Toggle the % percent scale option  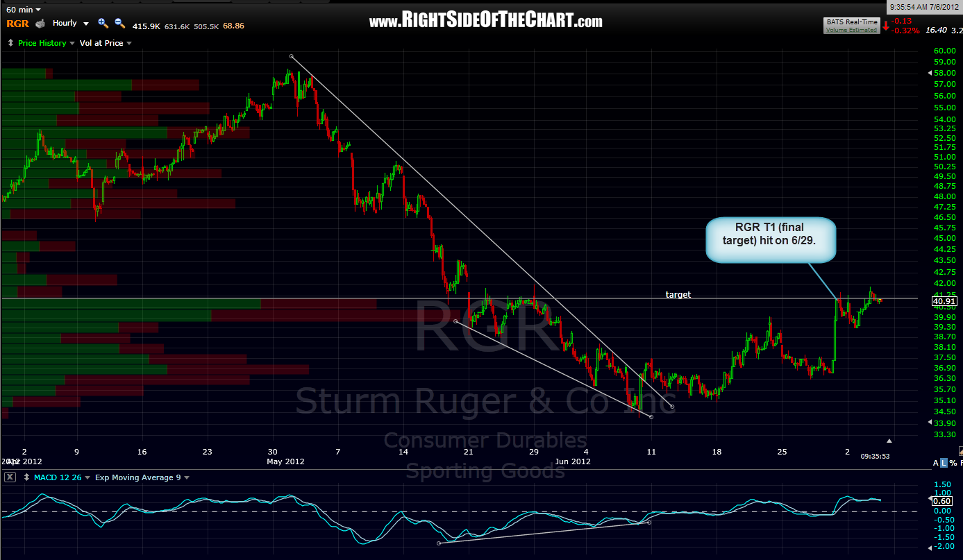pos(953,463)
